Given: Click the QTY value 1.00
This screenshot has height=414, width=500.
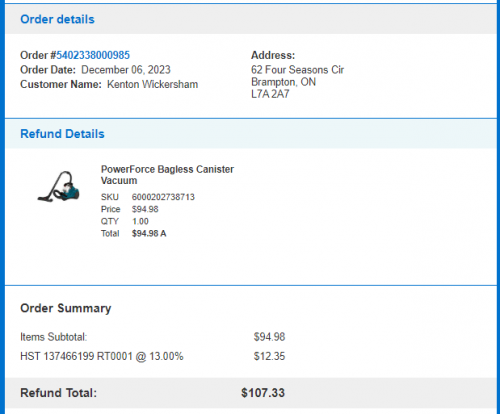Looking at the screenshot, I should coord(140,221).
